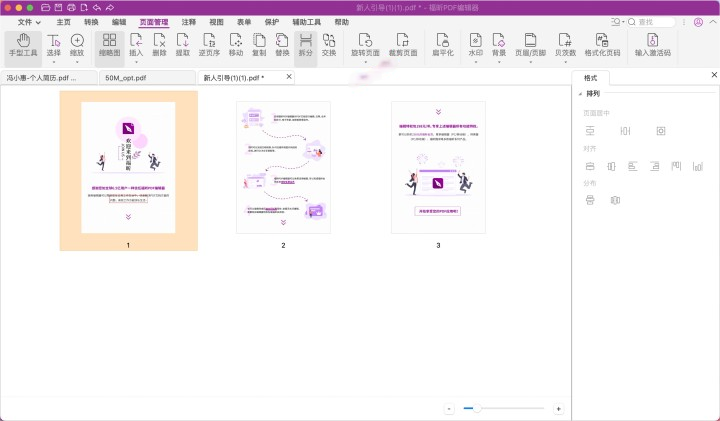Image resolution: width=720 pixels, height=421 pixels.
Task: Toggle the 拆分 (Split) button
Action: pos(305,45)
